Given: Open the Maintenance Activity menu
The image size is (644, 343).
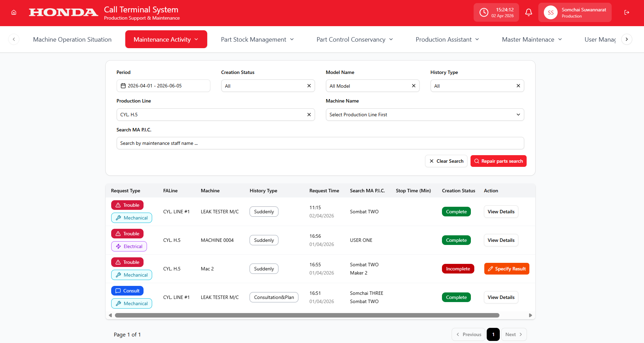Looking at the screenshot, I should (x=166, y=39).
